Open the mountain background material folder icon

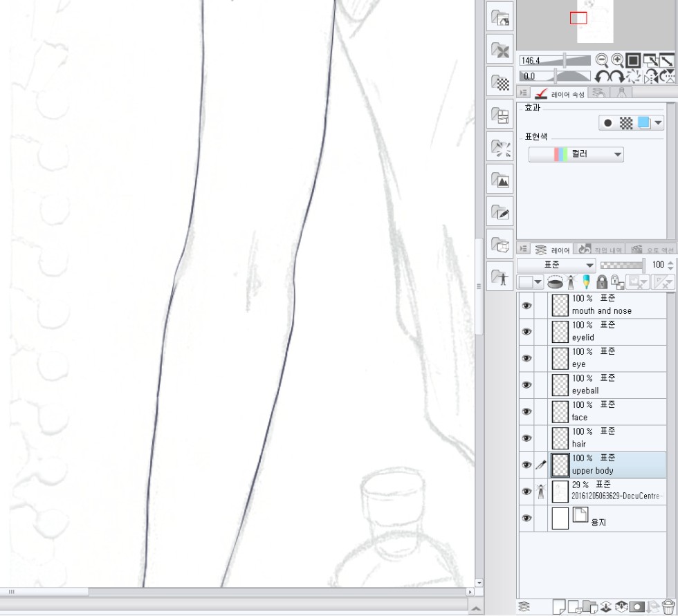click(x=500, y=180)
